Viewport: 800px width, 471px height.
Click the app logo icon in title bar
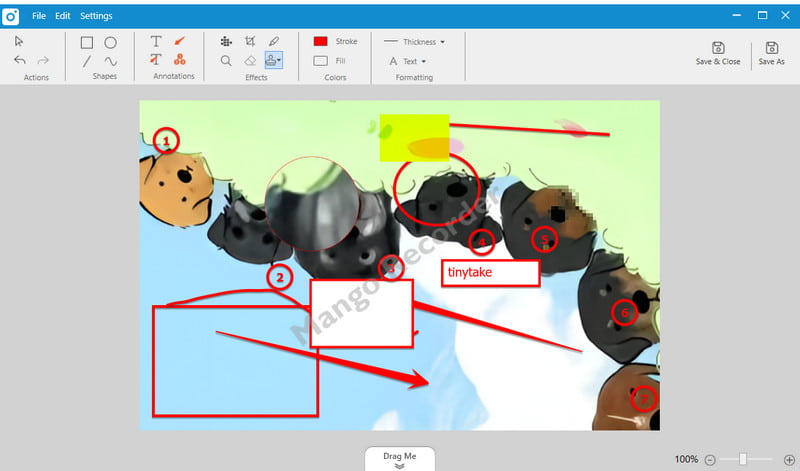click(11, 16)
